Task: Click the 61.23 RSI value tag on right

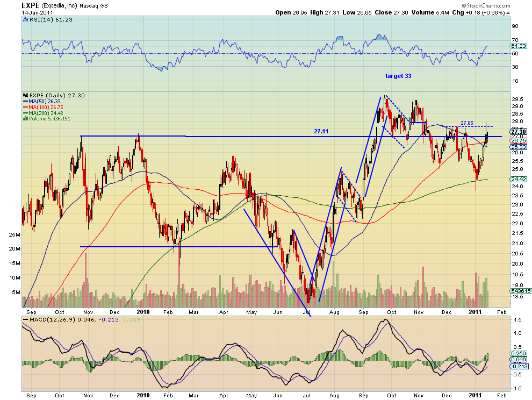Action: point(519,46)
